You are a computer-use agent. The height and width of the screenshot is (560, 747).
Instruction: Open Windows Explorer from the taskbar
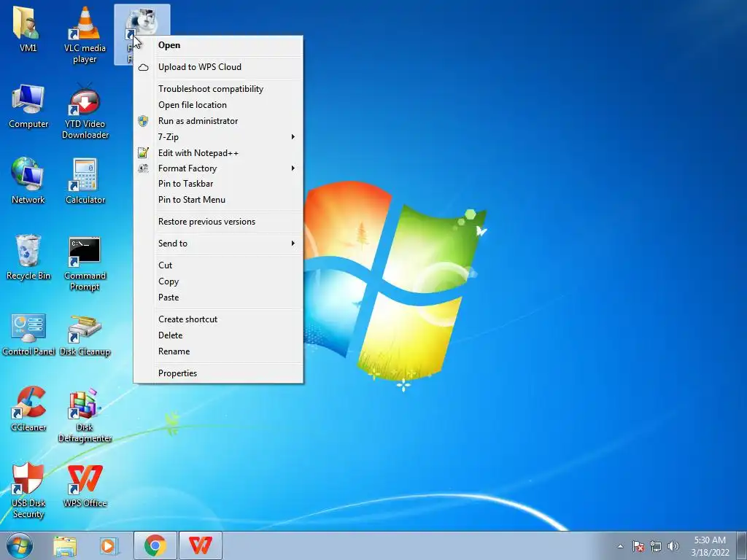pyautogui.click(x=65, y=545)
